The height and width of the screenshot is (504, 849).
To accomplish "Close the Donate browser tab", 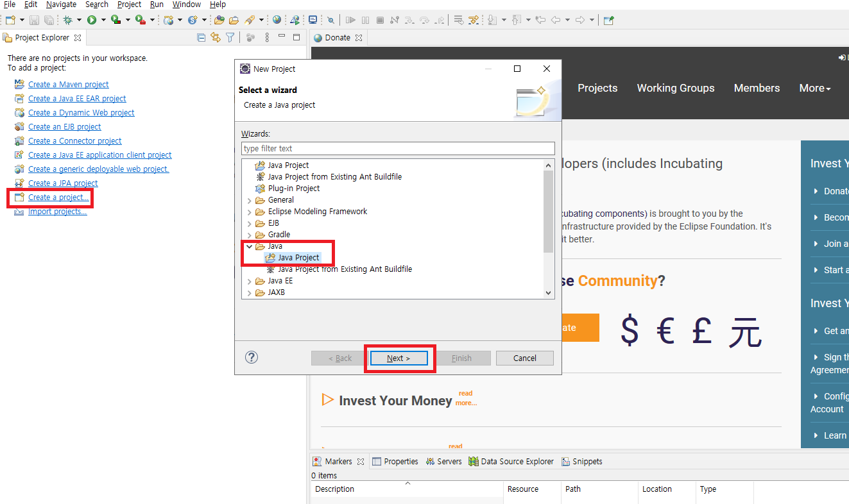I will coord(359,38).
